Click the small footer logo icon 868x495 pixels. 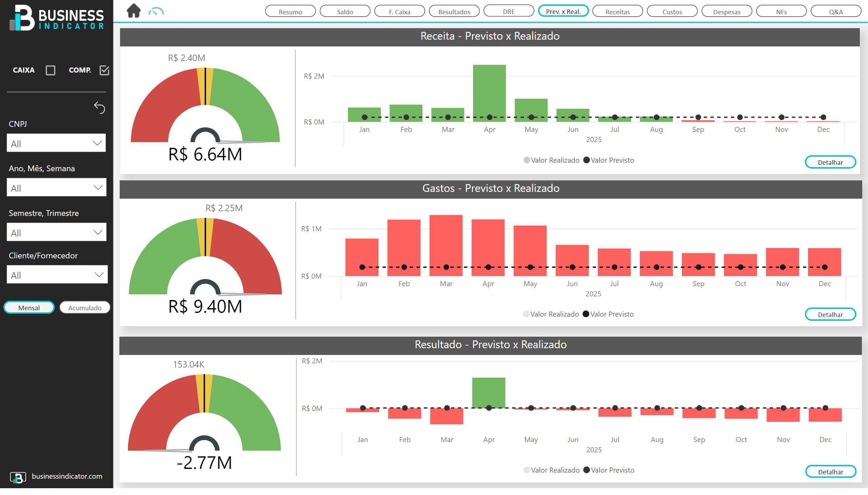18,477
